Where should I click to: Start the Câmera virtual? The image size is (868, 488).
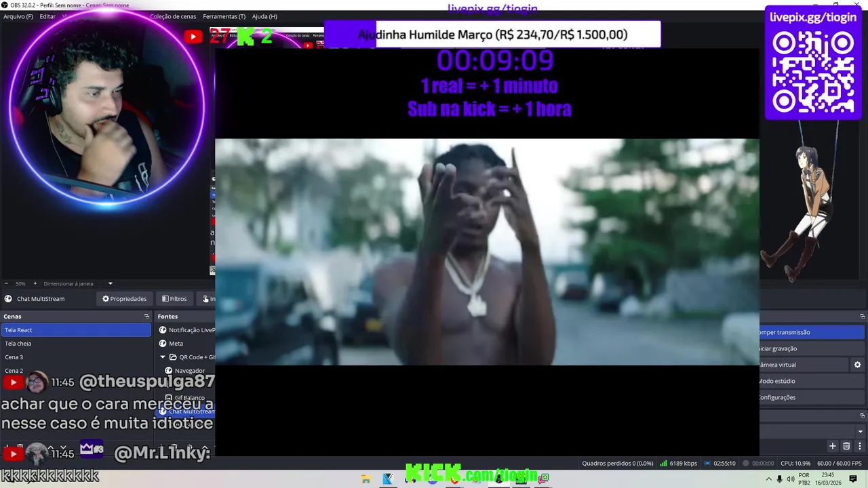(x=803, y=365)
